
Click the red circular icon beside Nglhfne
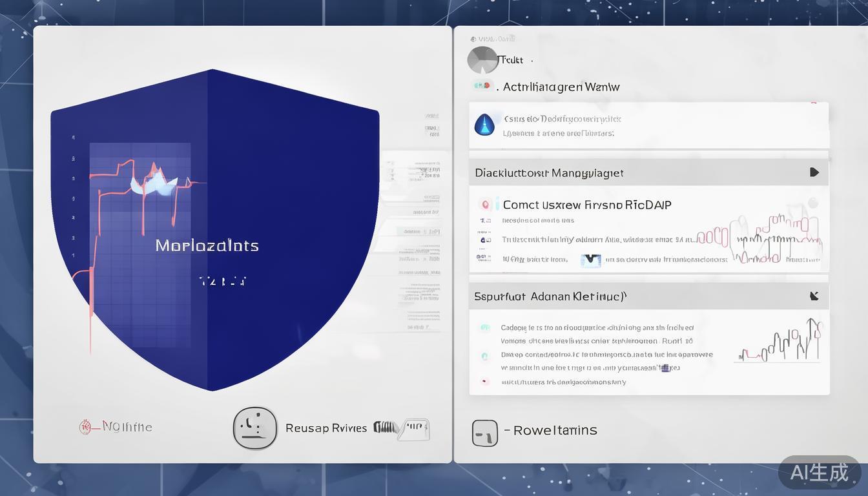(x=85, y=427)
